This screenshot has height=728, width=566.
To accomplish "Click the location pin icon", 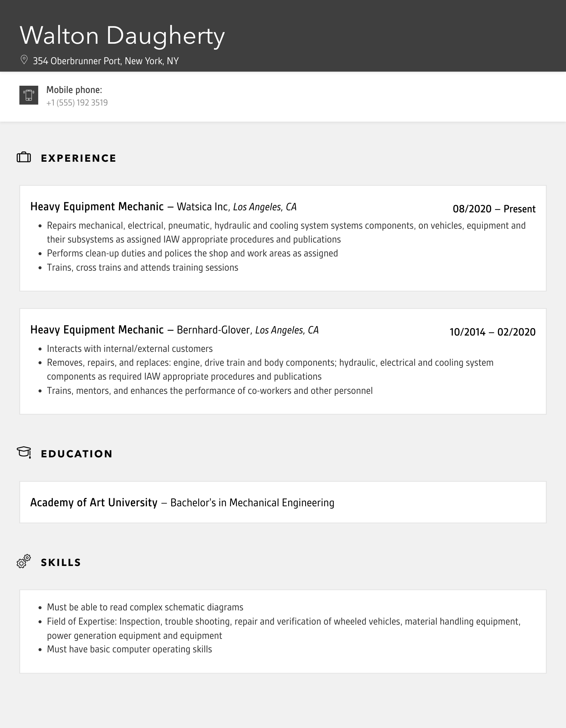I will (24, 60).
